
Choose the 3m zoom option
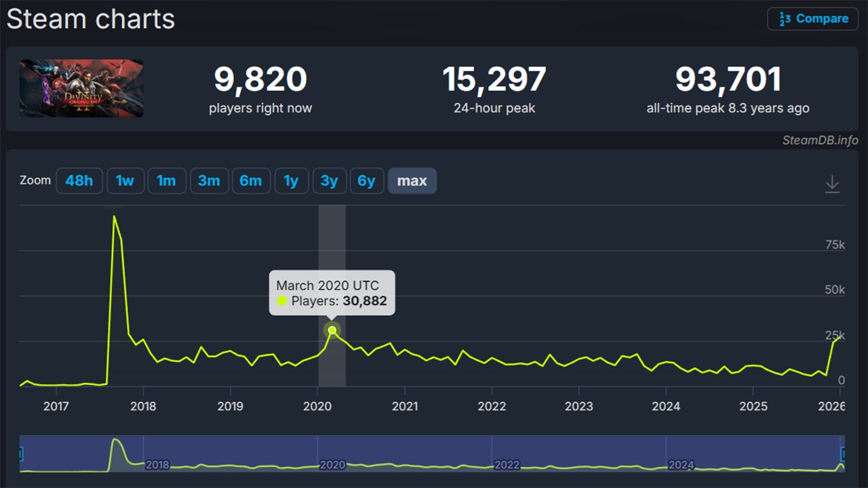click(209, 181)
